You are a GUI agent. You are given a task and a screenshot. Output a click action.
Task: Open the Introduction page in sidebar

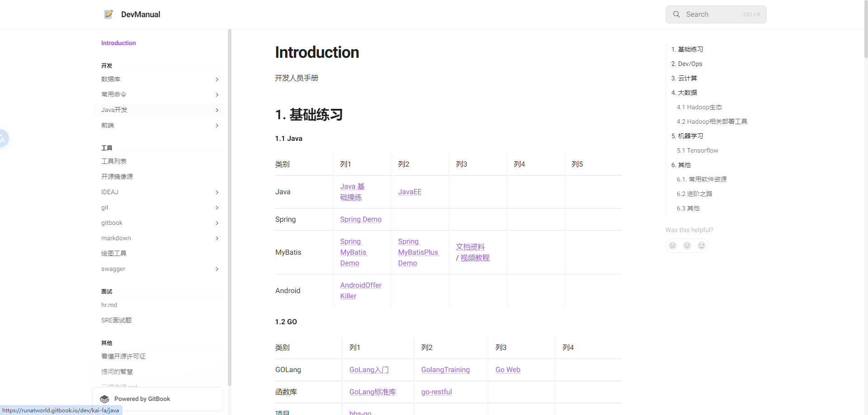point(118,43)
